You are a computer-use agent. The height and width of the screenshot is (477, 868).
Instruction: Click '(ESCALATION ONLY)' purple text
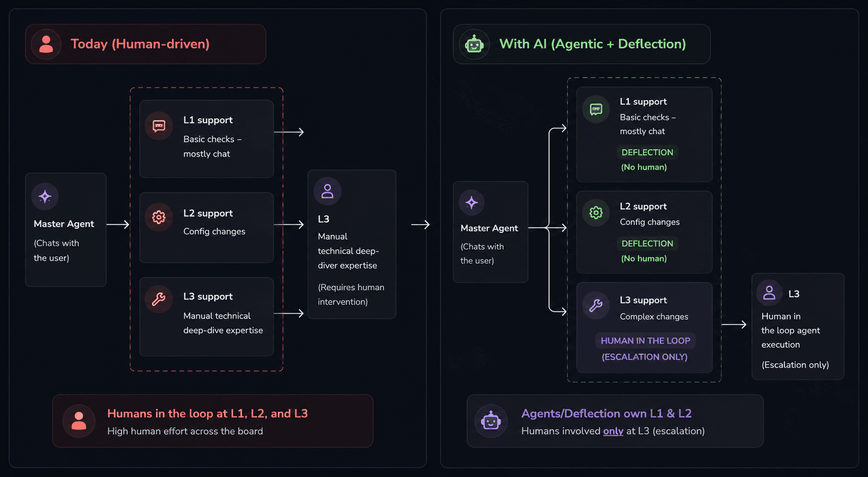[x=644, y=357]
